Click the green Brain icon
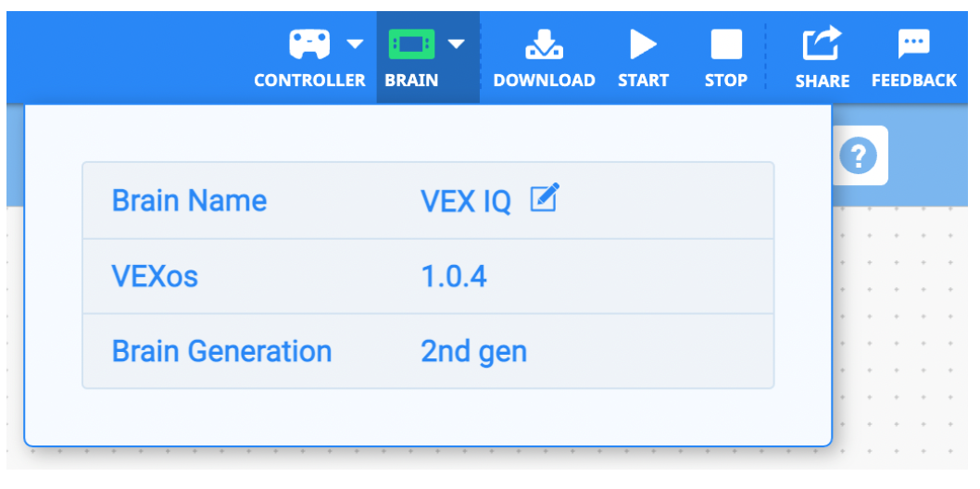The height and width of the screenshot is (489, 980). point(411,44)
